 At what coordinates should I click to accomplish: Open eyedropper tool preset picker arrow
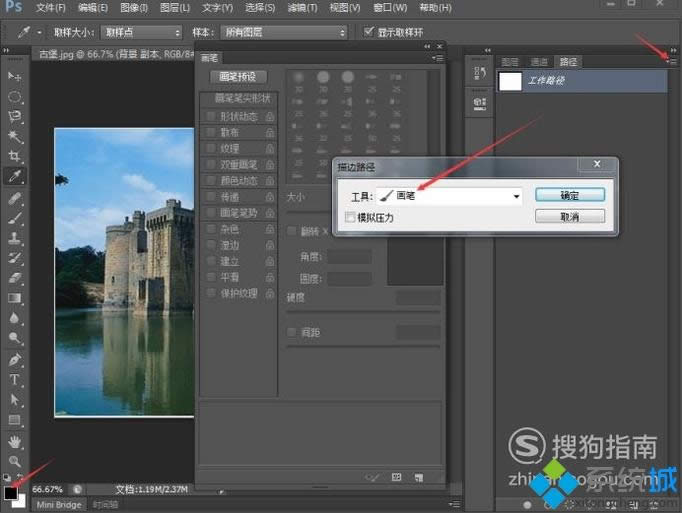pyautogui.click(x=39, y=32)
